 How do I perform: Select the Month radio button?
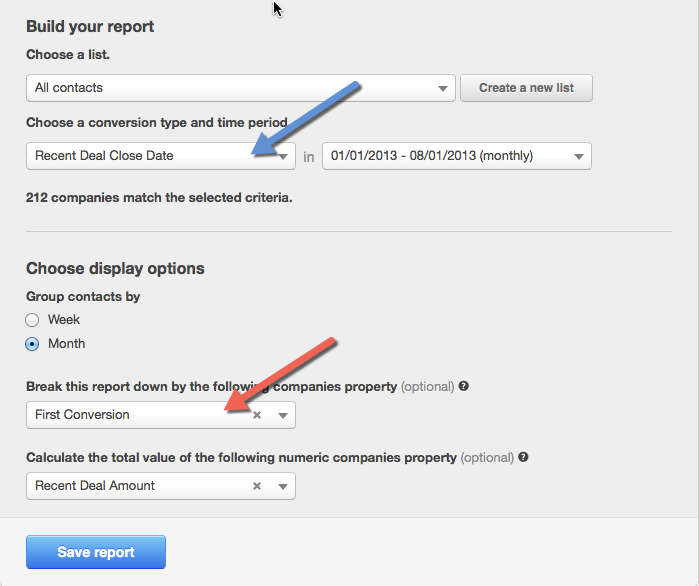[x=33, y=344]
